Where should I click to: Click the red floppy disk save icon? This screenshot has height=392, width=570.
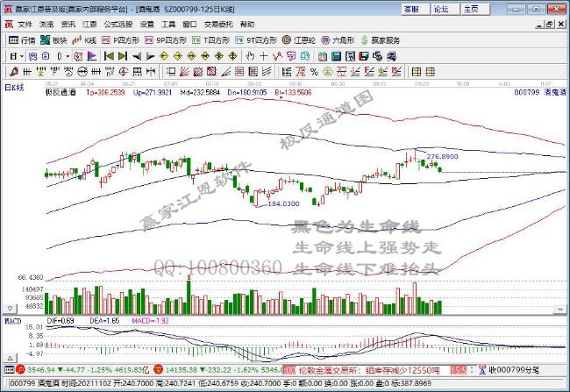pos(364,56)
